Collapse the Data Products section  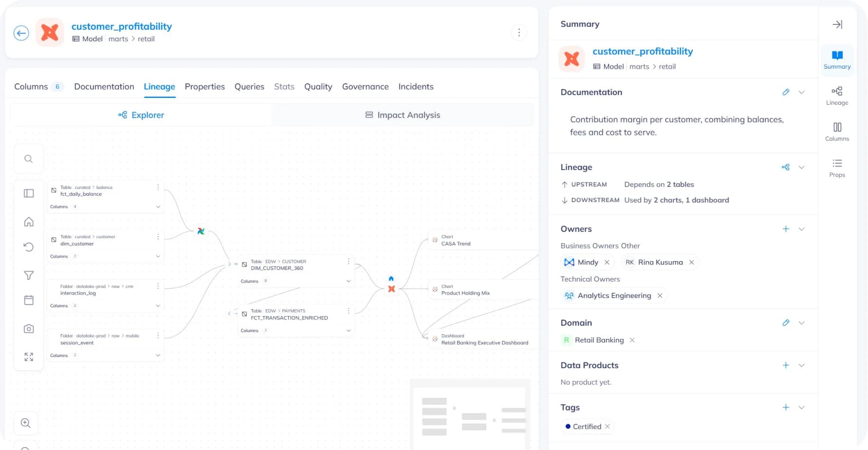coord(801,365)
